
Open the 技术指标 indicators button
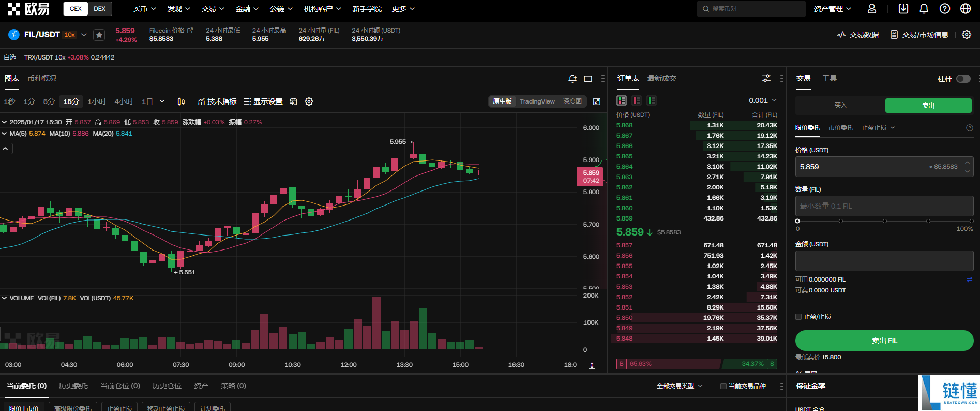(217, 101)
